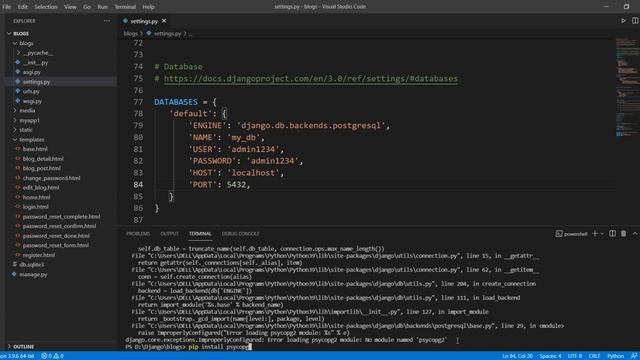Open the Help menu

point(148,7)
